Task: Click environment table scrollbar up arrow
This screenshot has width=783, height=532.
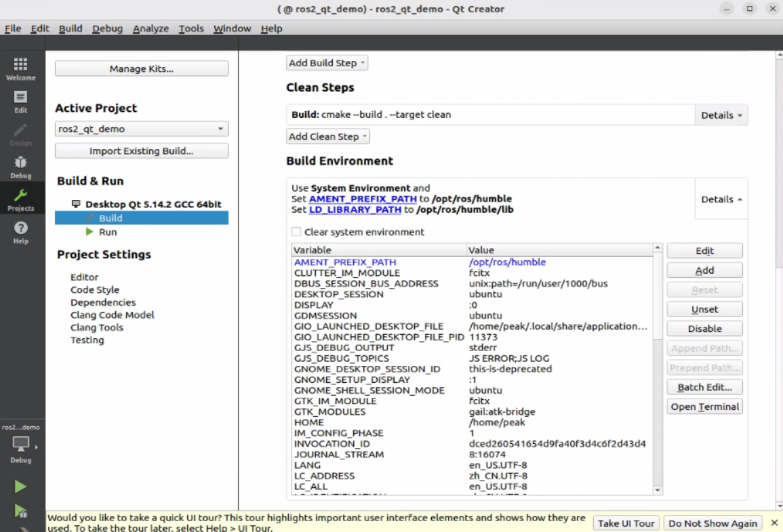Action: [x=658, y=248]
